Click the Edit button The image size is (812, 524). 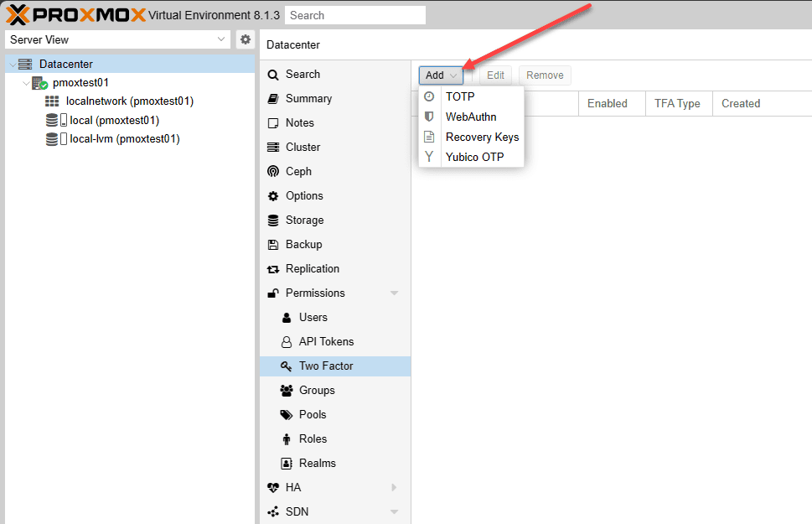pos(495,75)
